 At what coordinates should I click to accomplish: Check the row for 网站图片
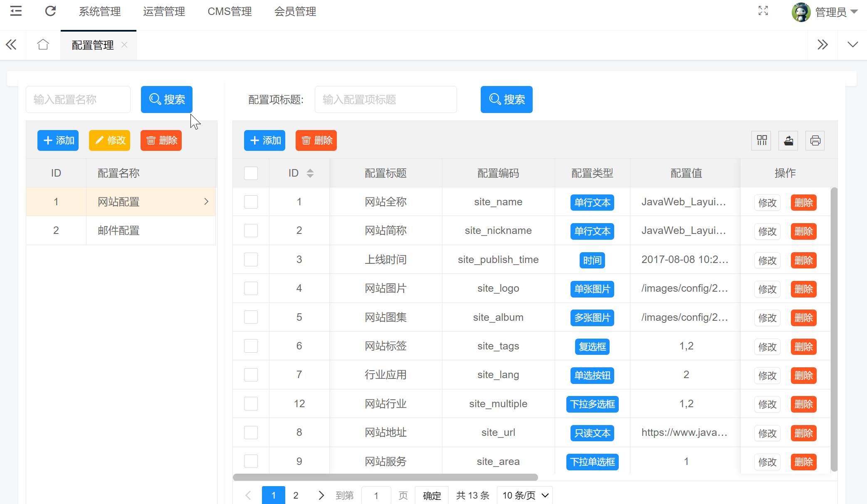point(251,288)
